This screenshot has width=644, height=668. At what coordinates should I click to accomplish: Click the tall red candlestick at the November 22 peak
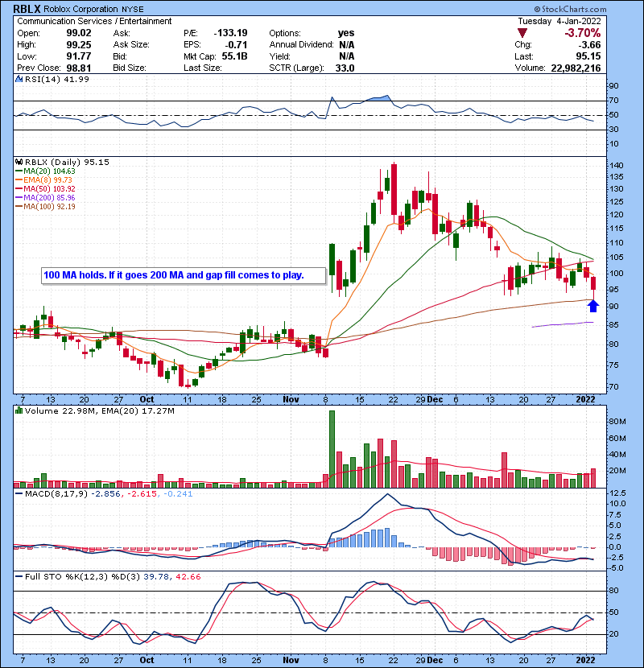point(394,190)
